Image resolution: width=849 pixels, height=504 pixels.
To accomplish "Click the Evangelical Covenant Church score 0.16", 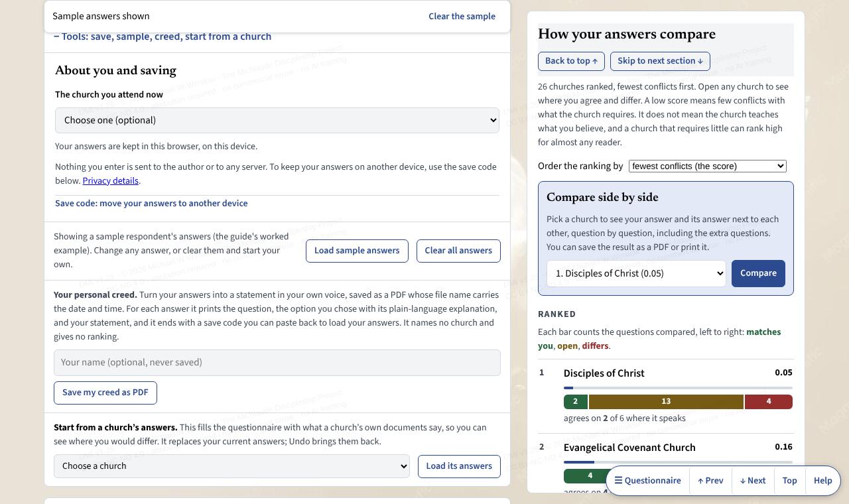I will click(783, 447).
